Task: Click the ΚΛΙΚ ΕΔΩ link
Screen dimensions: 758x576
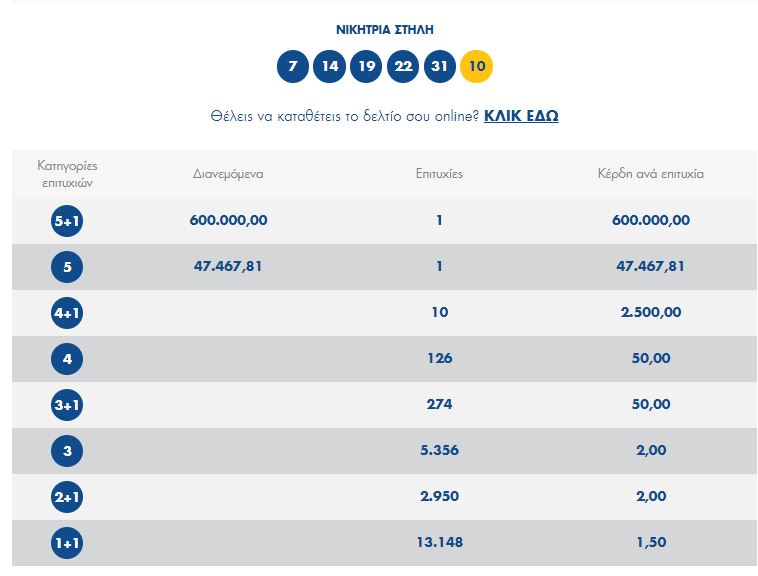Action: tap(521, 116)
